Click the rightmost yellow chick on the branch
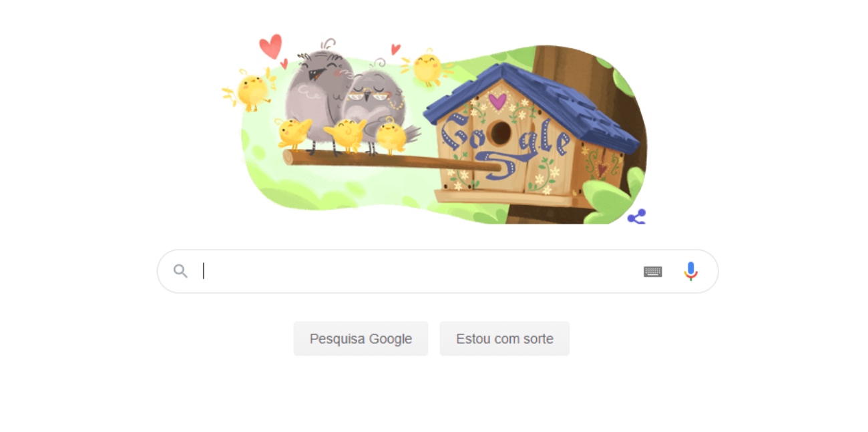The width and height of the screenshot is (868, 432). 391,136
